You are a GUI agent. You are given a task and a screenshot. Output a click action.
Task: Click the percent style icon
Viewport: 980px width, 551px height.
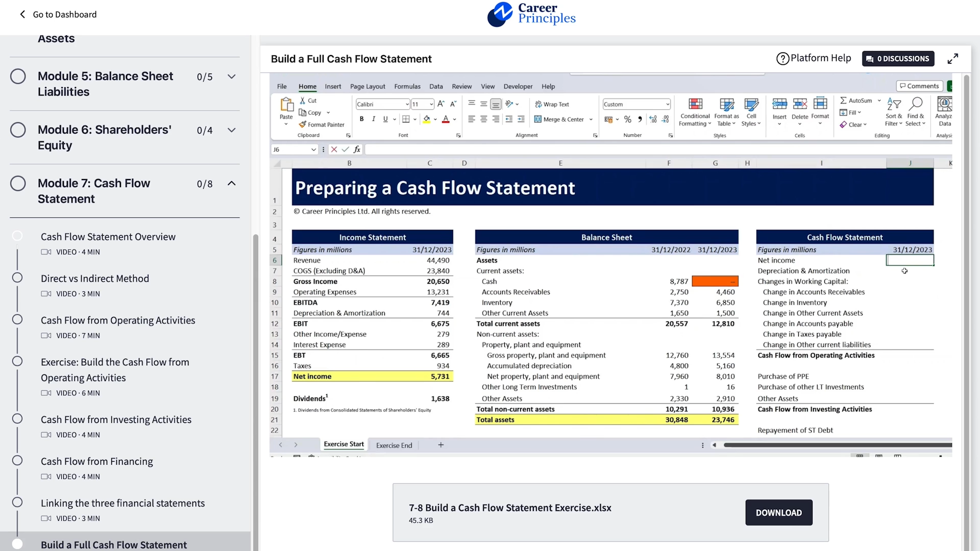tap(627, 119)
